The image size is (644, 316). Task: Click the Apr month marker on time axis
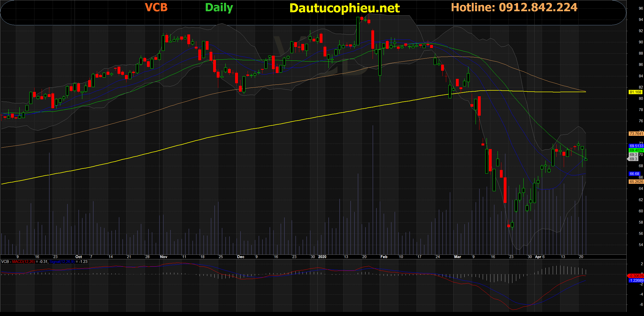pyautogui.click(x=538, y=257)
